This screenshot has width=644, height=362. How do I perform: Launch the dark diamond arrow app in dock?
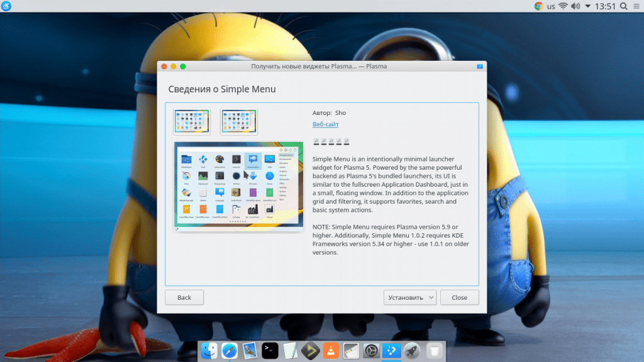[311, 351]
